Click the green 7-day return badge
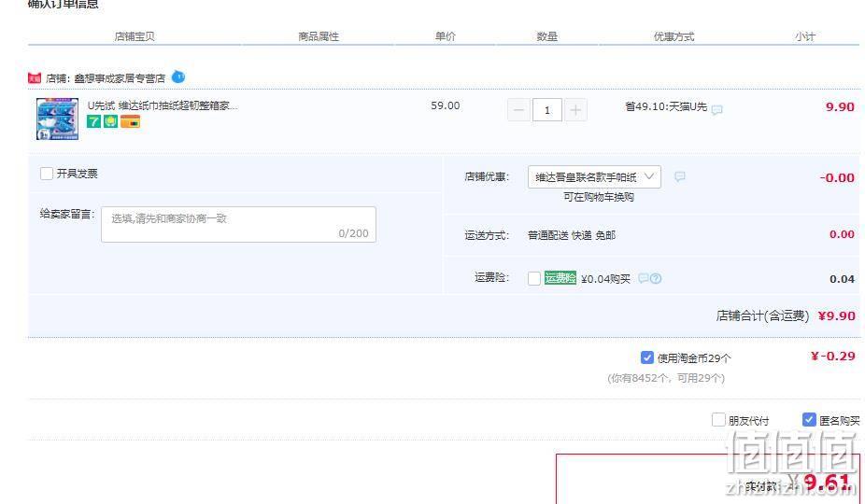This screenshot has width=865, height=504. [93, 121]
